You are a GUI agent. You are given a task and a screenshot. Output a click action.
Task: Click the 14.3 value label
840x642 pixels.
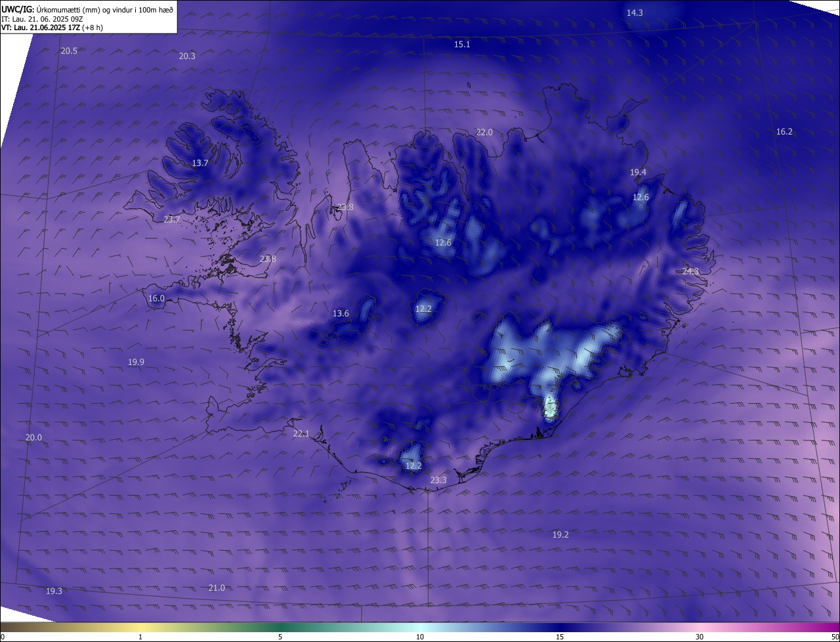click(635, 12)
